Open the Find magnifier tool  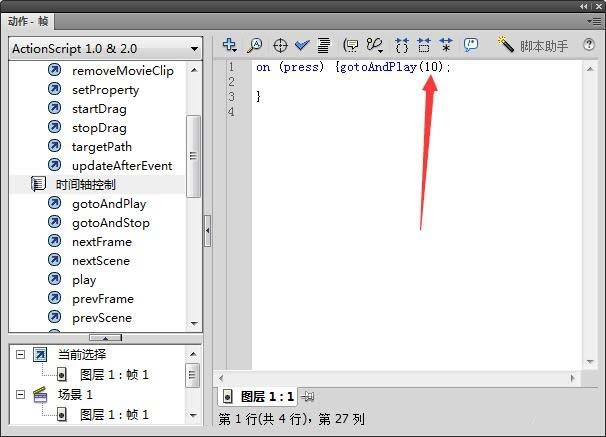(254, 46)
